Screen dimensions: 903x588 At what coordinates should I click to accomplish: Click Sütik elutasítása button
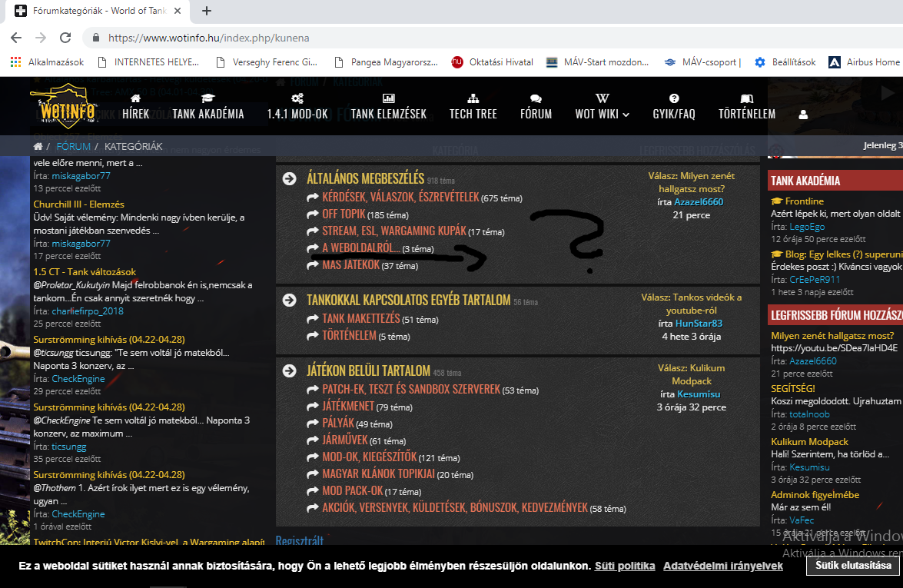click(x=853, y=566)
